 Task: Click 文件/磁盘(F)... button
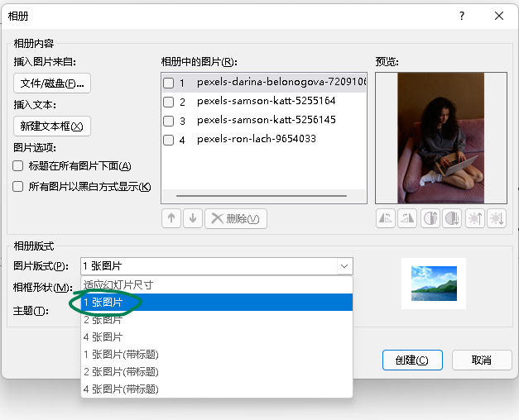[x=52, y=84]
